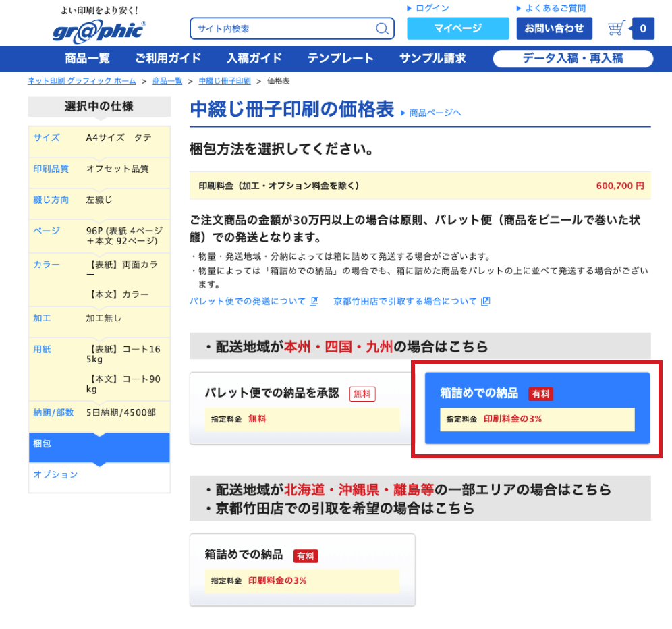Image resolution: width=672 pixels, height=629 pixels.
Task: Click external link icon beside パレット便での発送について
Action: coord(314,302)
